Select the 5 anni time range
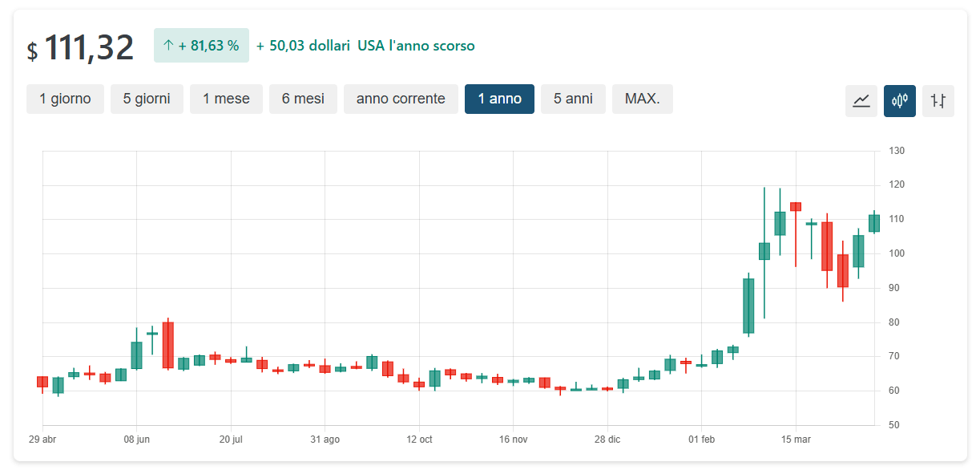 (x=573, y=99)
